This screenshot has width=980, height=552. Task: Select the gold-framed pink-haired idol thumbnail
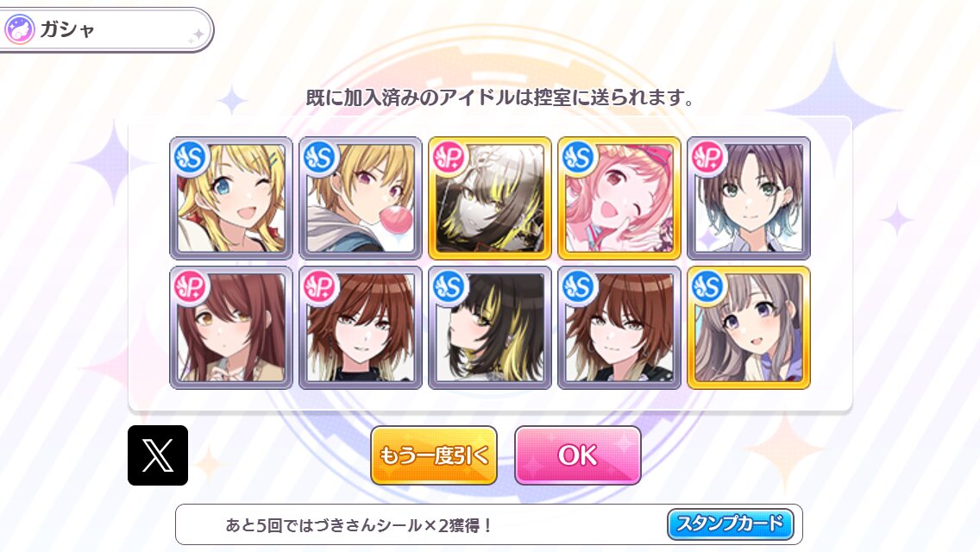coord(619,198)
